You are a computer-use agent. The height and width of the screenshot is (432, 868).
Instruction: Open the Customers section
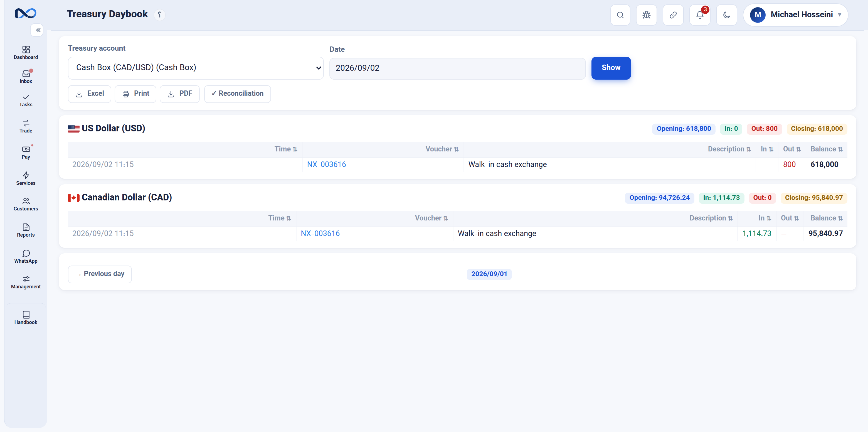(x=26, y=204)
